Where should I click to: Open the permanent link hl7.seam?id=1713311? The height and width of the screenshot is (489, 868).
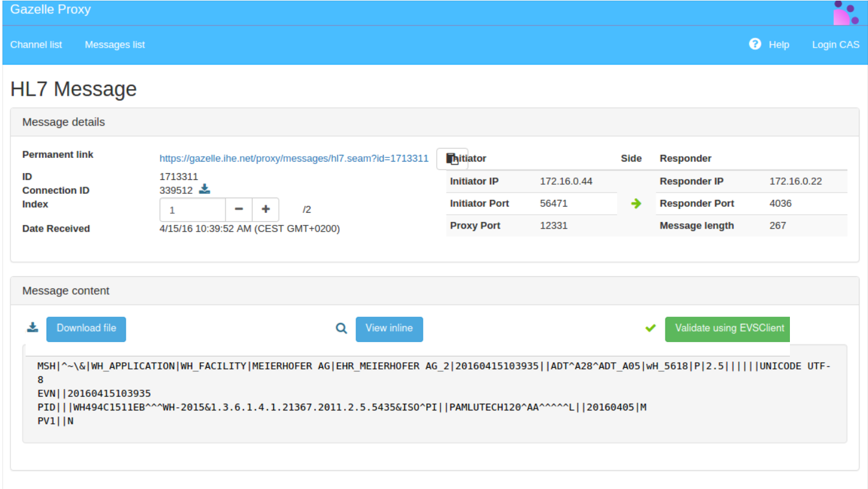[294, 158]
